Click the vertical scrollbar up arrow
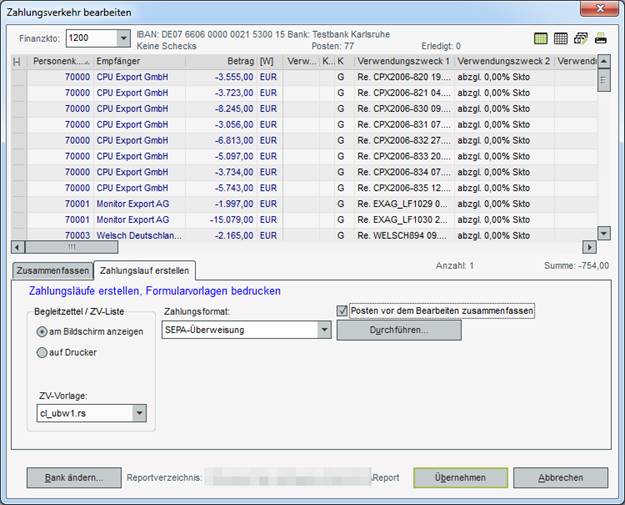The width and height of the screenshot is (625, 505). 604,61
